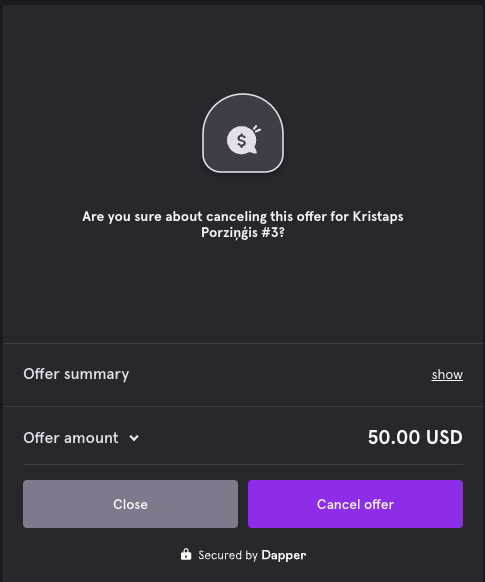Confirm with the Cancel offer button
The height and width of the screenshot is (582, 485).
click(x=355, y=504)
